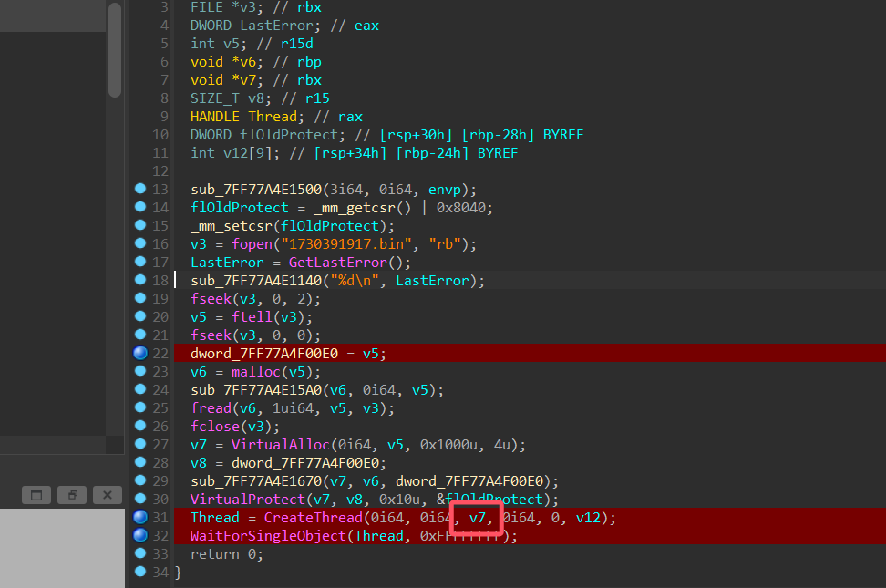886x588 pixels.
Task: Click fseek call on line 21
Action: pos(211,335)
